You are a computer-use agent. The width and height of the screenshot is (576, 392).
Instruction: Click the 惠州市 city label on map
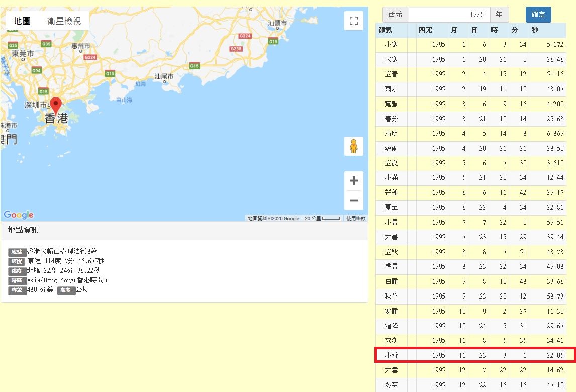81,46
